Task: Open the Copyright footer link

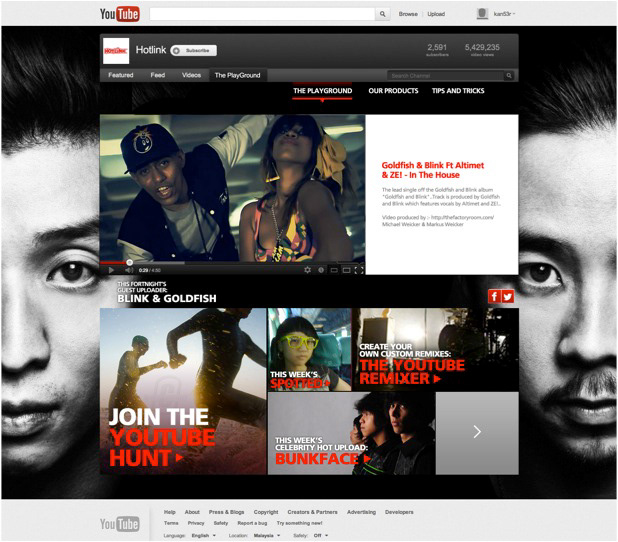Action: (266, 512)
